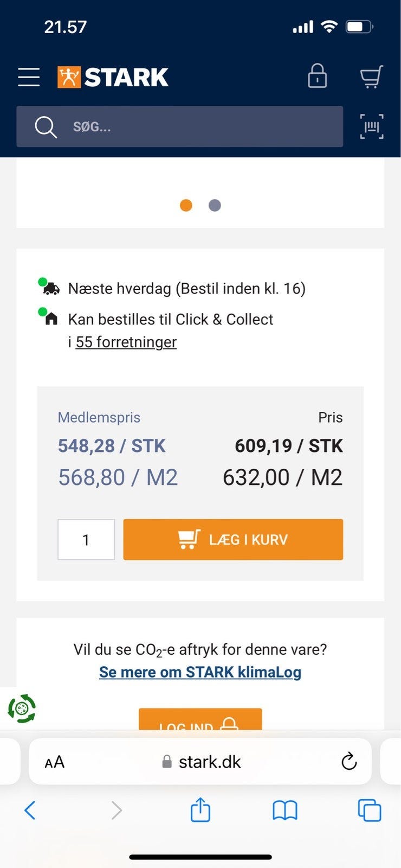Tap the search magnifier icon
Screen dimensions: 401x868
coord(46,127)
